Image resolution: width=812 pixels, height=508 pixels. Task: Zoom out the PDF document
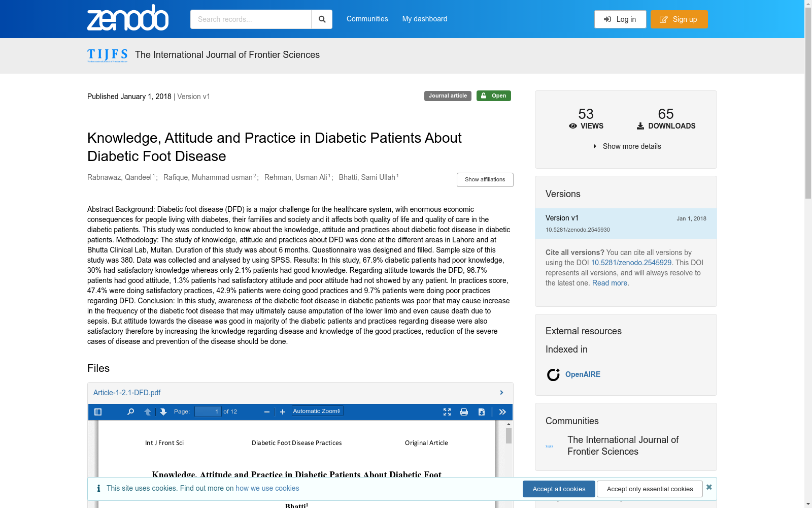tap(267, 412)
